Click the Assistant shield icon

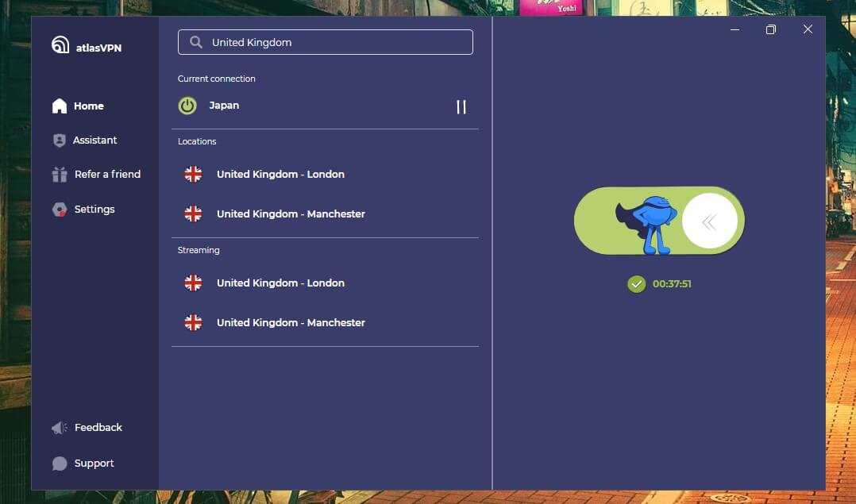[x=60, y=140]
